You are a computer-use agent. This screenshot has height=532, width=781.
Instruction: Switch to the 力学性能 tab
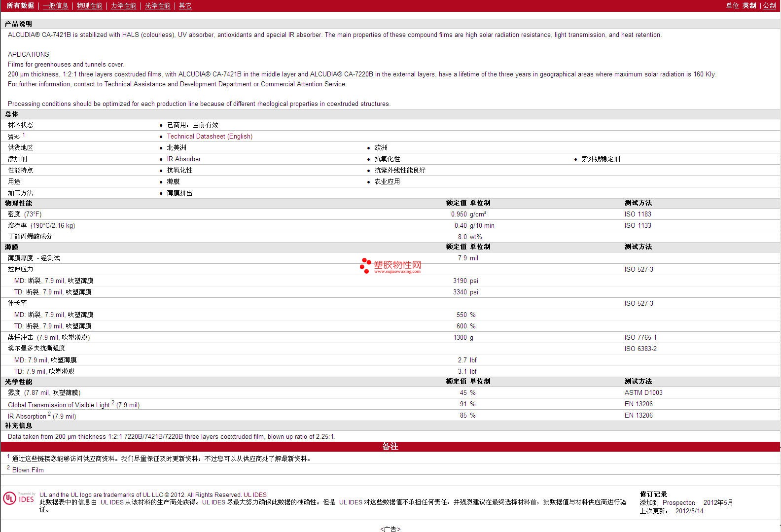(123, 6)
